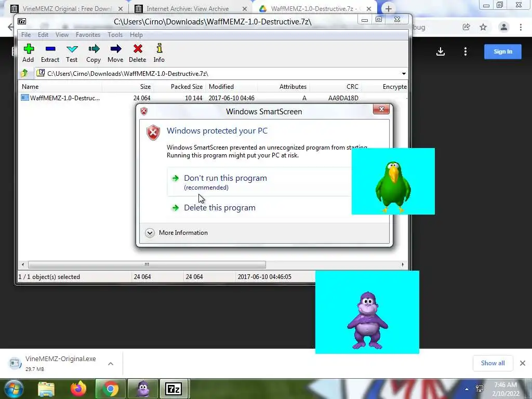This screenshot has height=399, width=532.
Task: Close the Internet Archive tab
Action: point(245,9)
